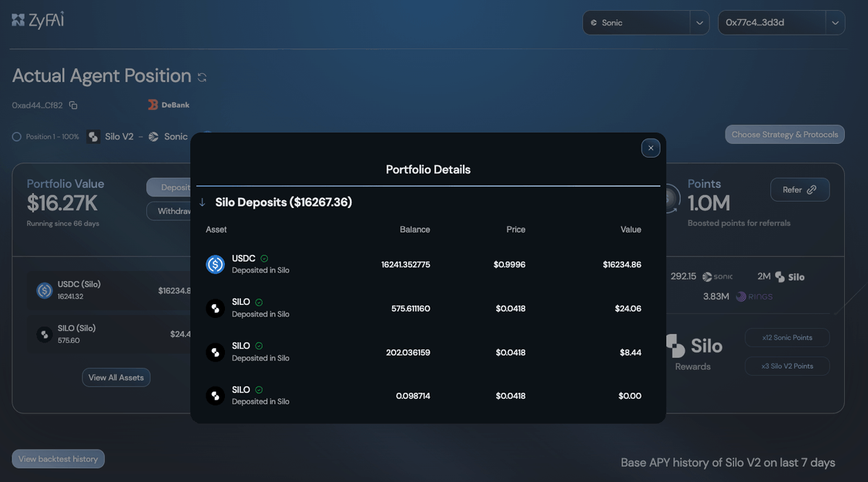Click Silo Deposits ($16267.36) heading
The width and height of the screenshot is (868, 482).
[x=284, y=202]
